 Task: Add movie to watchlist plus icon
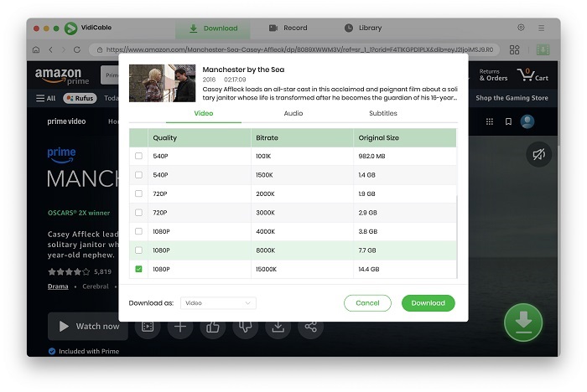click(180, 327)
